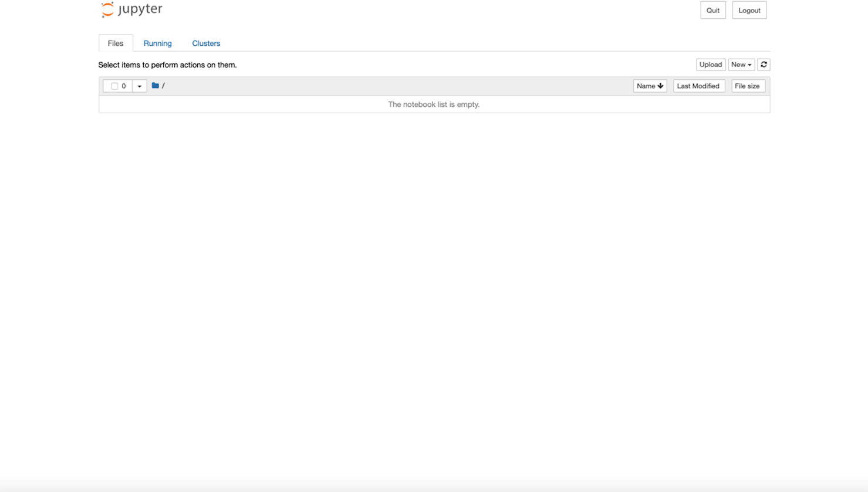The image size is (868, 492).
Task: Open the root directory breadcrumb link
Action: click(163, 86)
